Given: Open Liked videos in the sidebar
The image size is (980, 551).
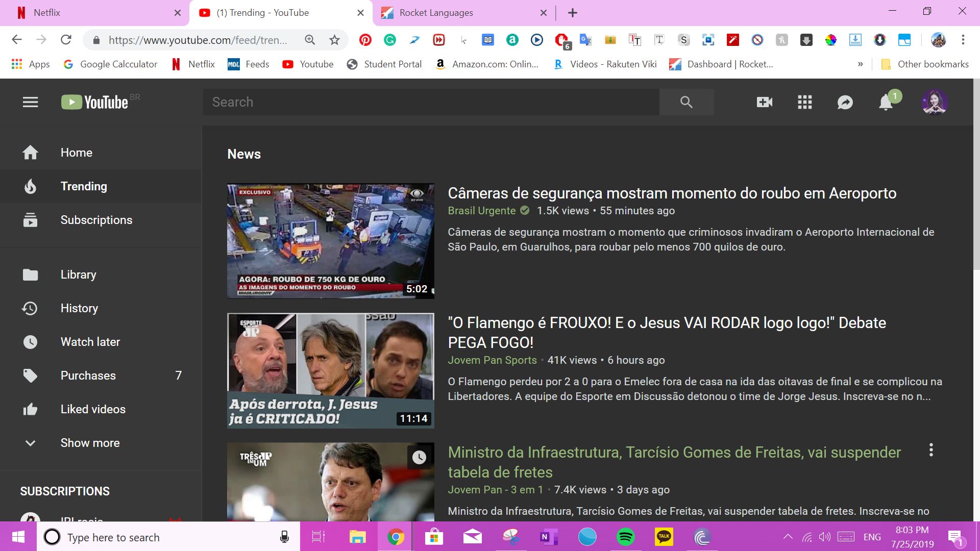Looking at the screenshot, I should tap(101, 409).
